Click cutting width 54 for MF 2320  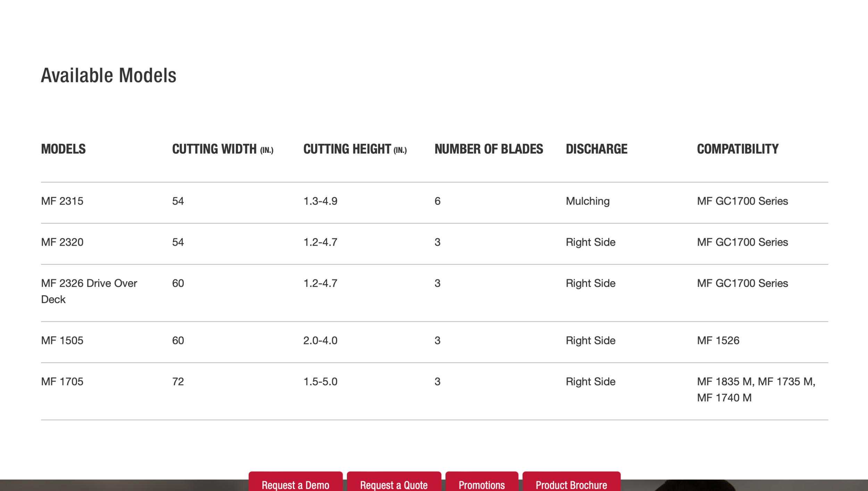[x=178, y=242]
